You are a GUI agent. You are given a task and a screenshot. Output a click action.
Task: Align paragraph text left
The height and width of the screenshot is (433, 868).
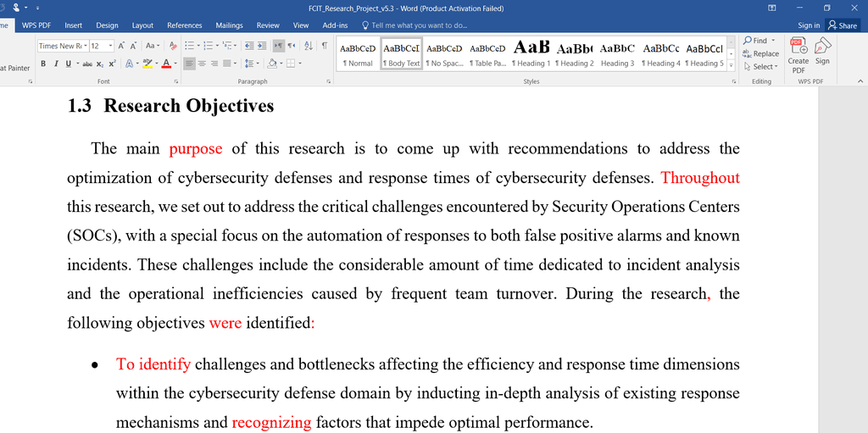point(189,64)
